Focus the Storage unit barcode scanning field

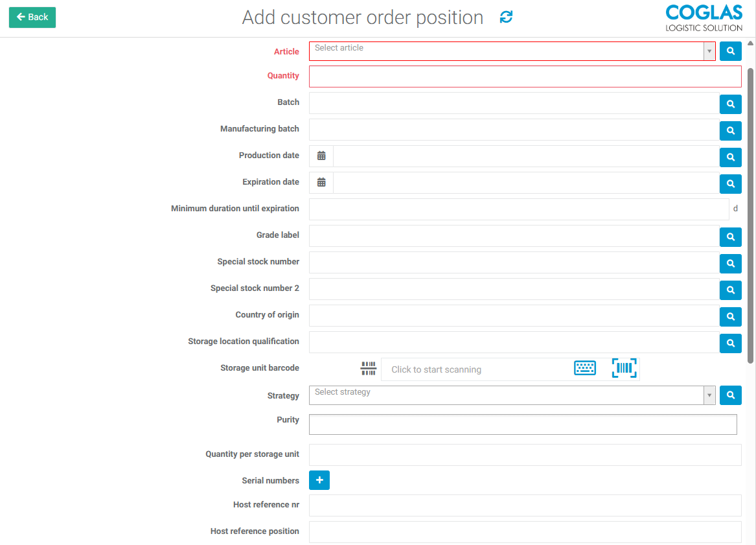pyautogui.click(x=476, y=369)
